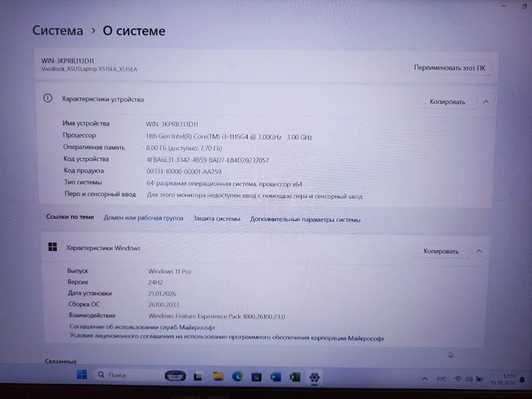
Task: Switch input language via РУС indicator
Action: point(441,378)
